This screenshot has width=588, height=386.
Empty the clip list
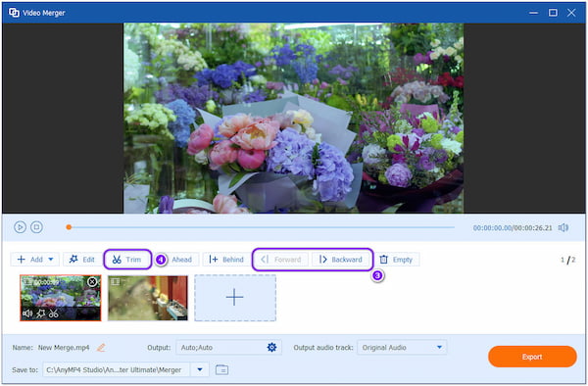[397, 260]
